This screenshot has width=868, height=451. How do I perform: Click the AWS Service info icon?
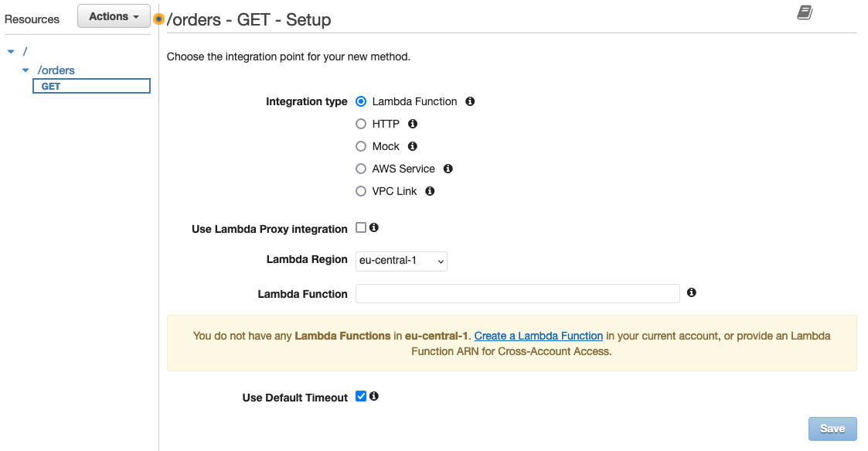coord(448,169)
